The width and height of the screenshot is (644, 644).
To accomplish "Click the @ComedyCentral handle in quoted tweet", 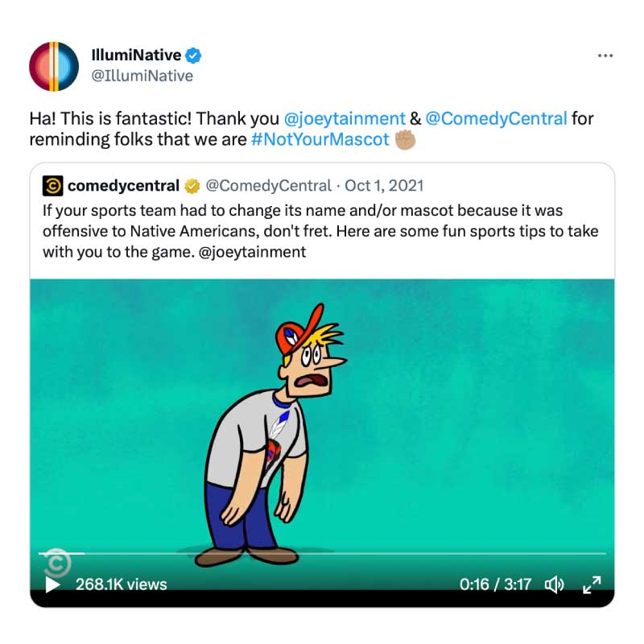I will tap(268, 186).
